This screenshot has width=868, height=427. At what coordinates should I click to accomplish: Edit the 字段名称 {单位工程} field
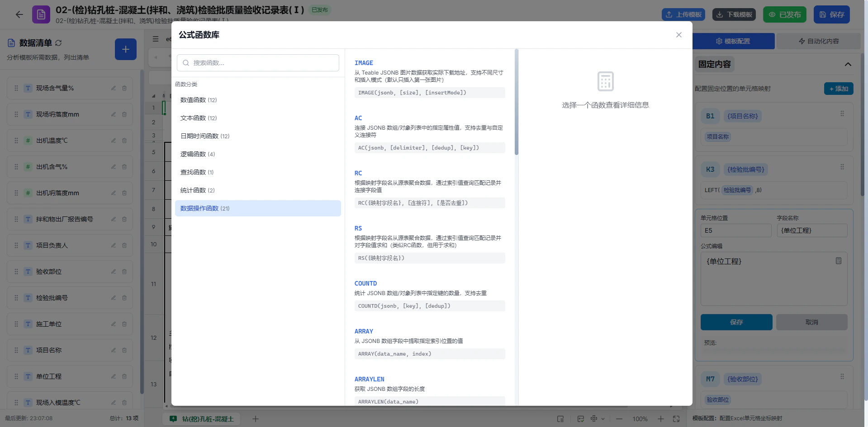pyautogui.click(x=812, y=230)
